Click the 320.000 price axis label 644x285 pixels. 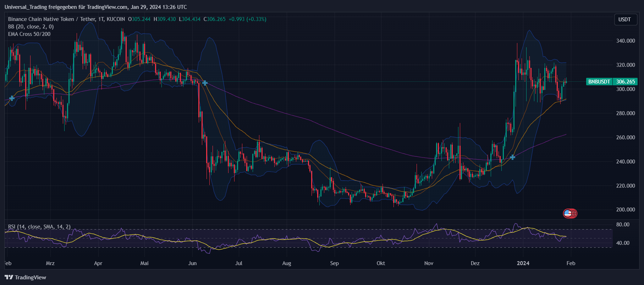(x=626, y=65)
